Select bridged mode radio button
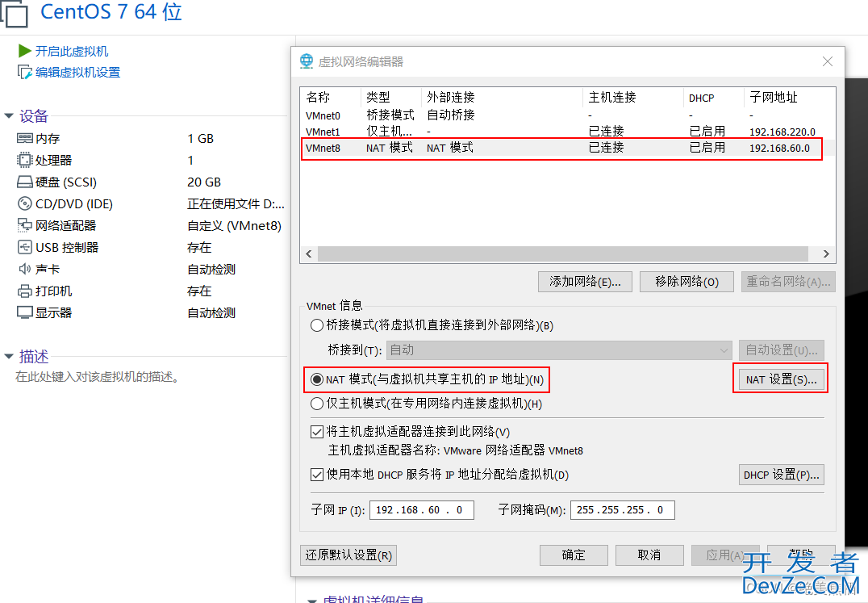The image size is (868, 603). 317,325
